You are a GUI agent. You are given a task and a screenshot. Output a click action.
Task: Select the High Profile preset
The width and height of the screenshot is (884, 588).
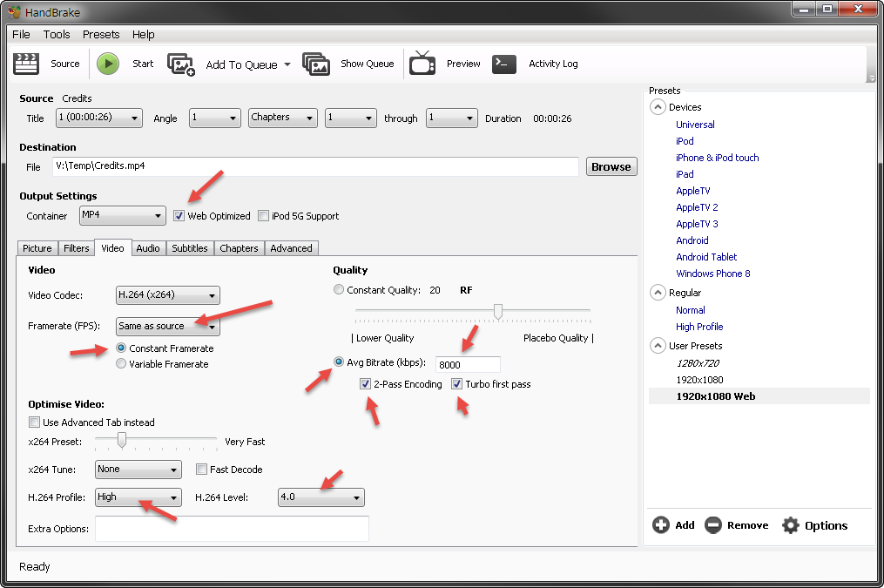[699, 327]
